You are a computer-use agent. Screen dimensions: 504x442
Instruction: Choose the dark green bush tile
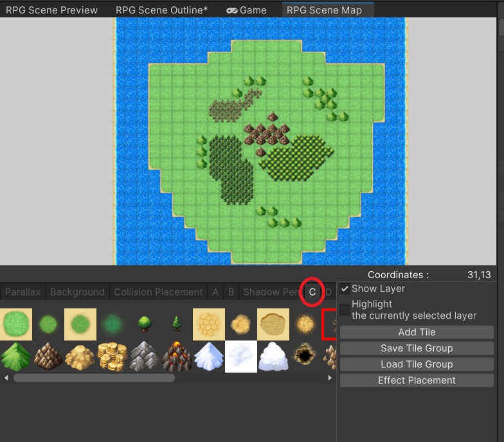113,324
